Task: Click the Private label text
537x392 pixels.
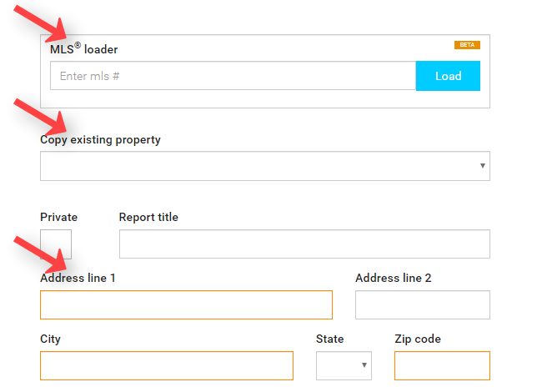Action: click(x=59, y=217)
